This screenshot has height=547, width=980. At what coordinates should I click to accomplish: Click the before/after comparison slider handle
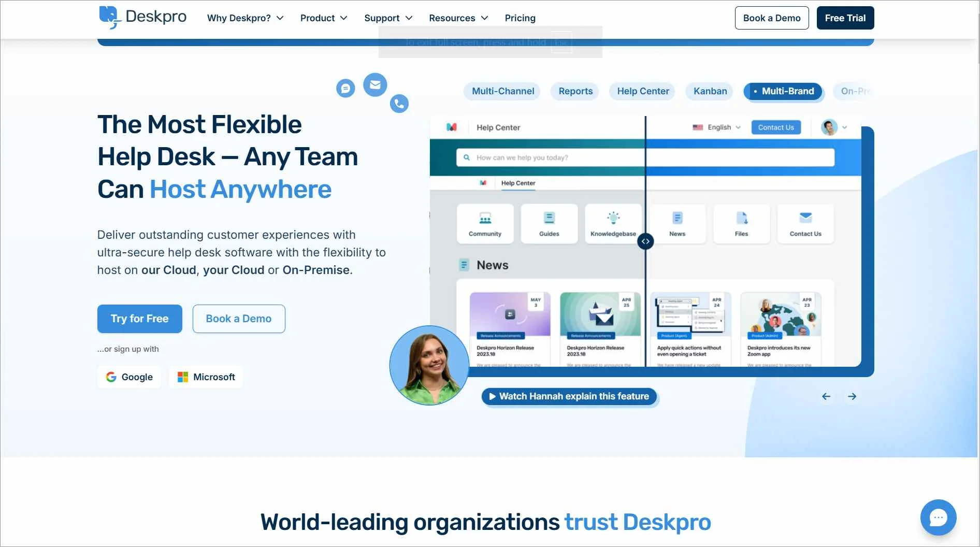645,241
